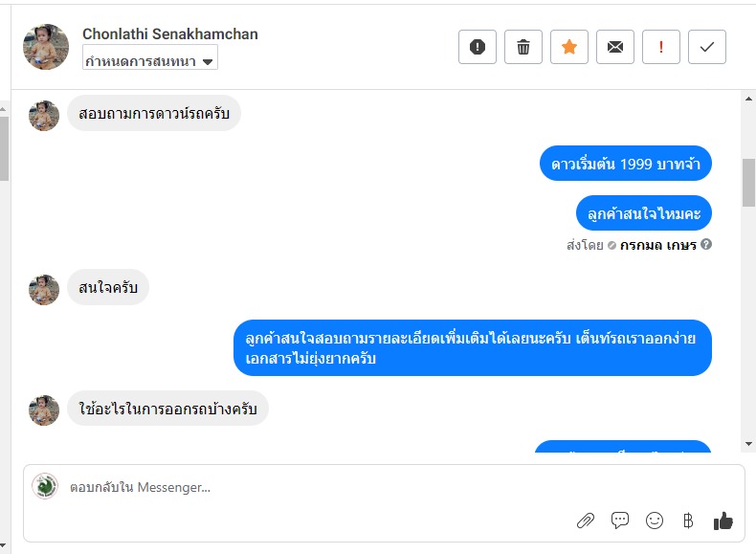Mark conversation done with checkmark

(x=707, y=47)
